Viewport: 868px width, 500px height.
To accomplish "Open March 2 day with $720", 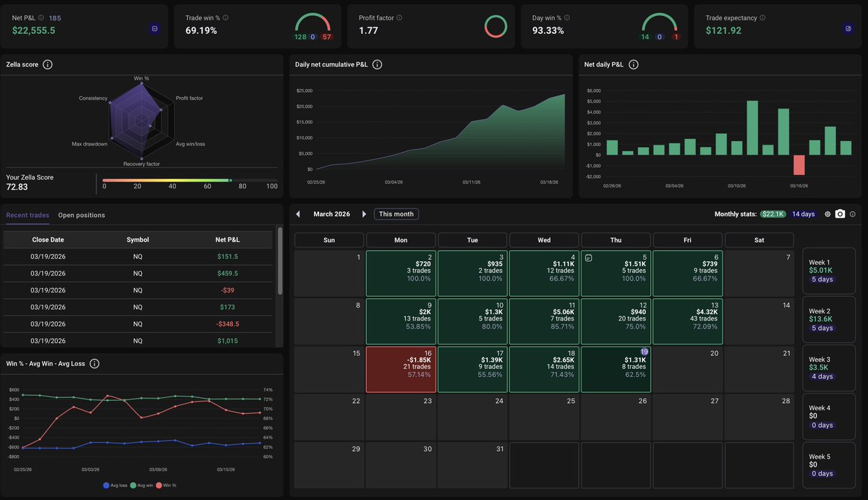I will click(x=401, y=274).
